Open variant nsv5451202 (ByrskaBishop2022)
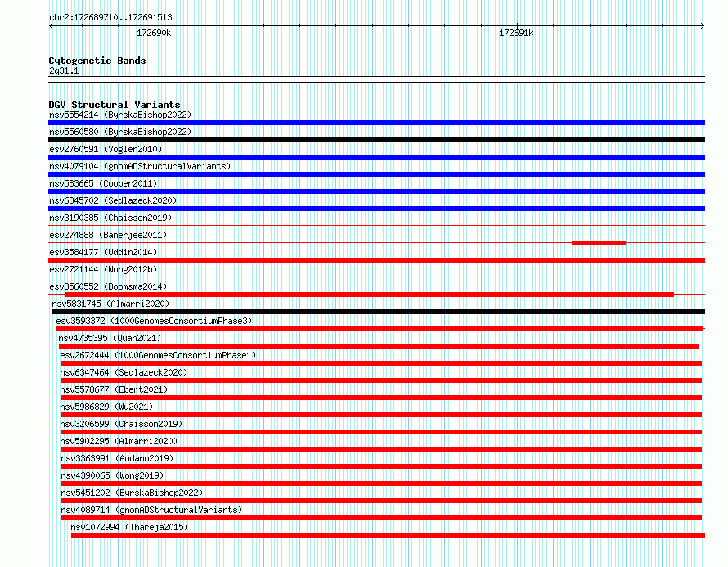Image resolution: width=728 pixels, height=567 pixels. (x=132, y=493)
